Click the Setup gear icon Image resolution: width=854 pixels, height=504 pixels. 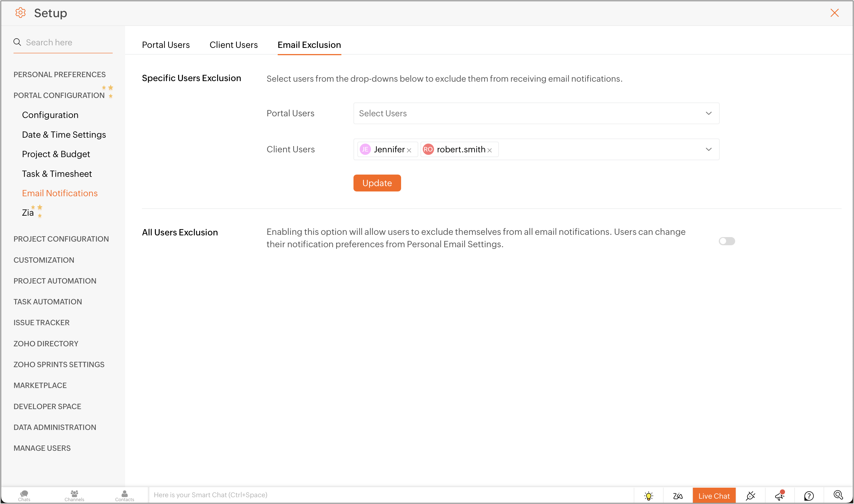pyautogui.click(x=20, y=13)
